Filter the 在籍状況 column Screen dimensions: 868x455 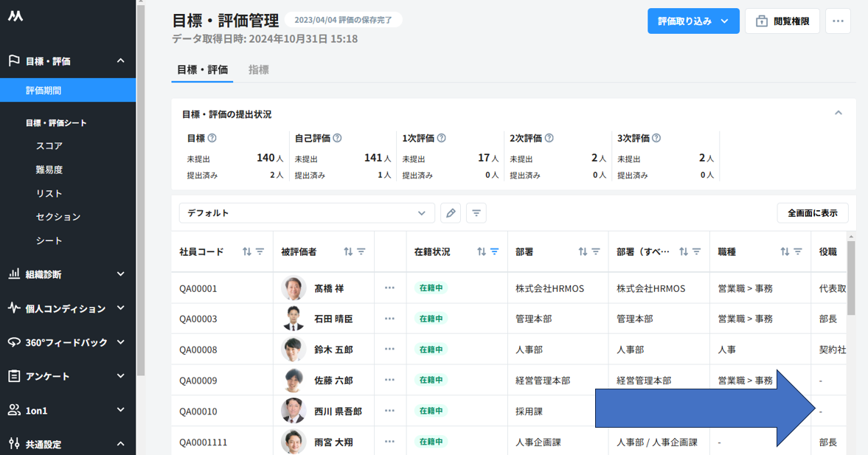[495, 251]
